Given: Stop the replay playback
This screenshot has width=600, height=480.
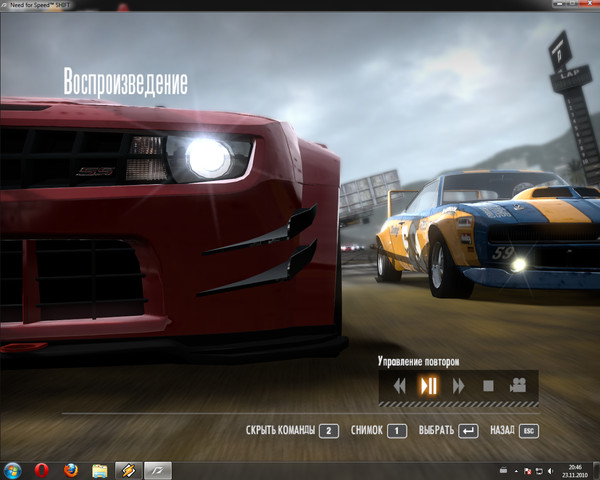Looking at the screenshot, I should [x=488, y=386].
